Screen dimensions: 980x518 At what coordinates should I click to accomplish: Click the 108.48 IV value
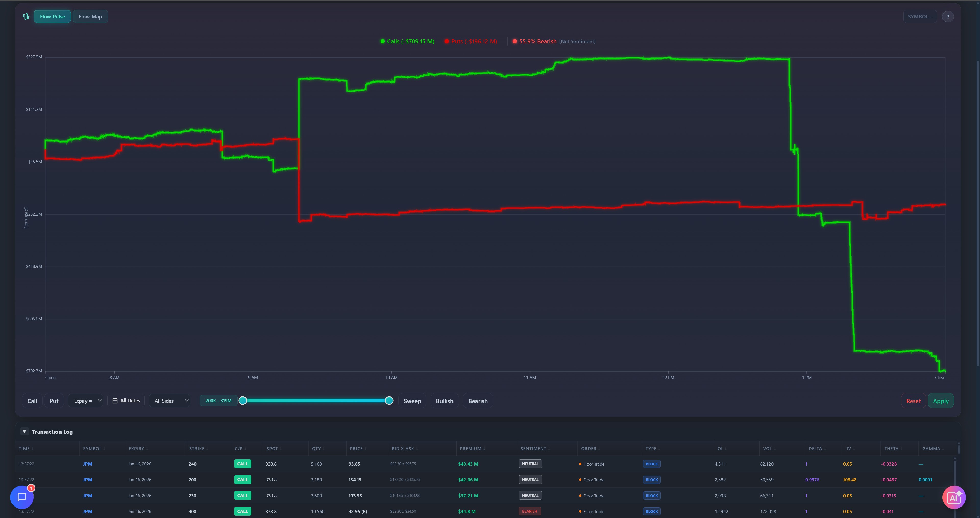(850, 480)
